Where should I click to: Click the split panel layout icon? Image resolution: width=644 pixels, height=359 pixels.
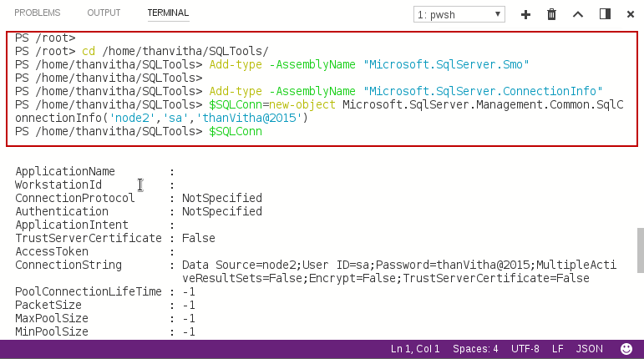pos(605,14)
